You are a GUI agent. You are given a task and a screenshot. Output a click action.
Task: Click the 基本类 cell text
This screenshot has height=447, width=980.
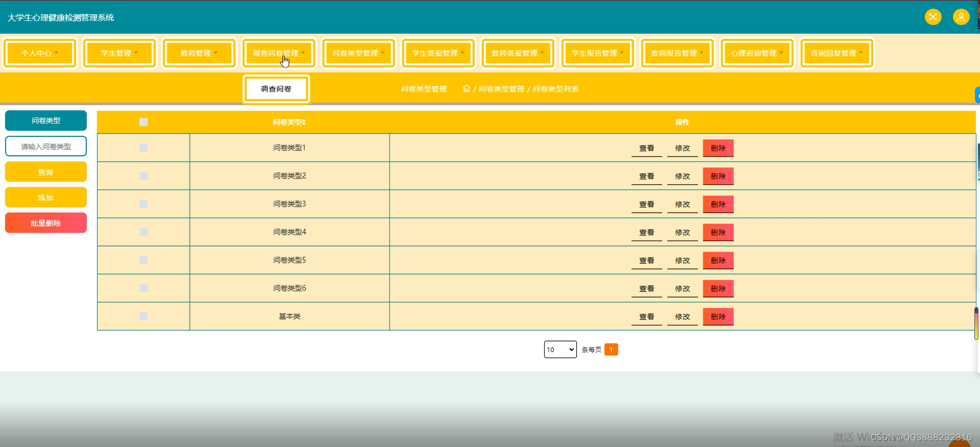coord(289,316)
